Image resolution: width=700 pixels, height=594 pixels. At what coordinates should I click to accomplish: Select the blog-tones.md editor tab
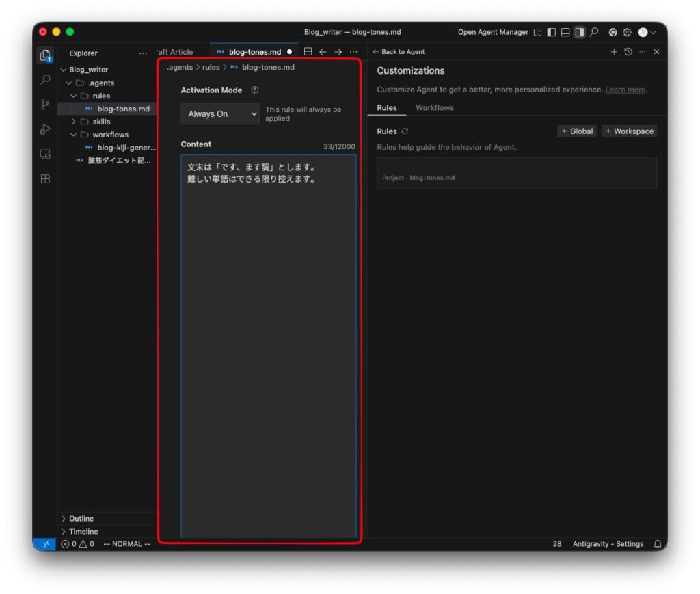[253, 52]
